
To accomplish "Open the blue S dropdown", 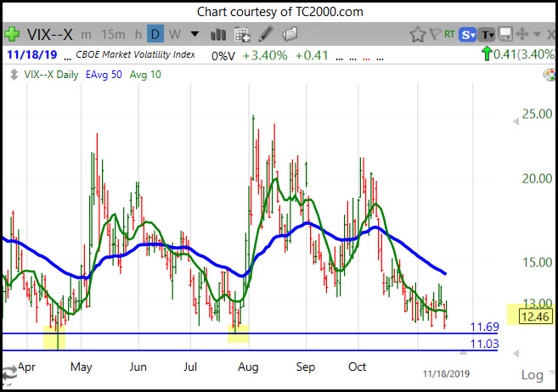I will pos(468,35).
